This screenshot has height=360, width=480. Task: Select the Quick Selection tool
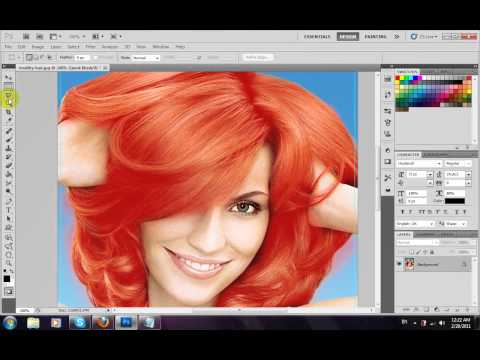click(8, 103)
